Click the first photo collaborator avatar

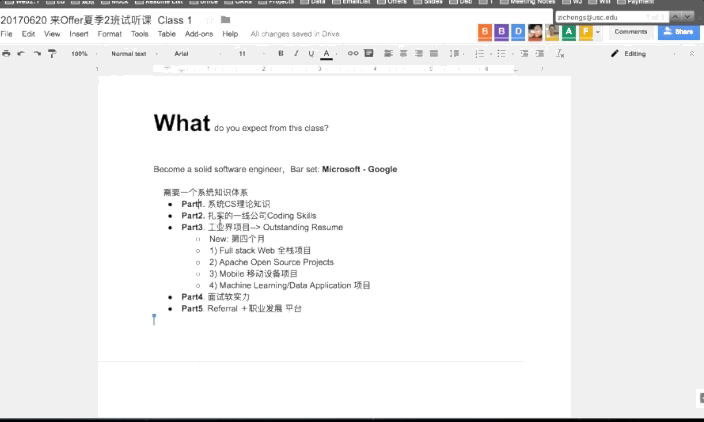pos(535,32)
